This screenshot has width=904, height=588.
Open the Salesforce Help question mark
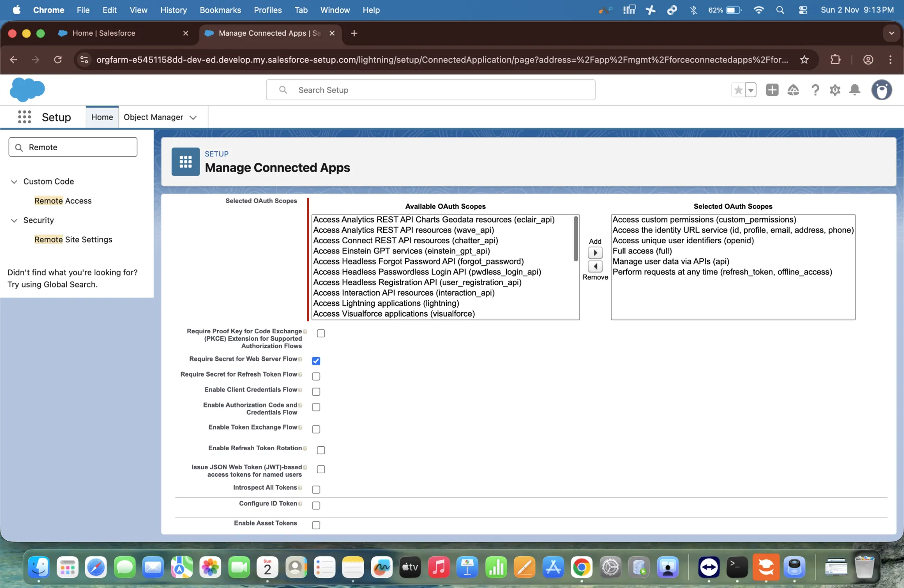pos(815,90)
